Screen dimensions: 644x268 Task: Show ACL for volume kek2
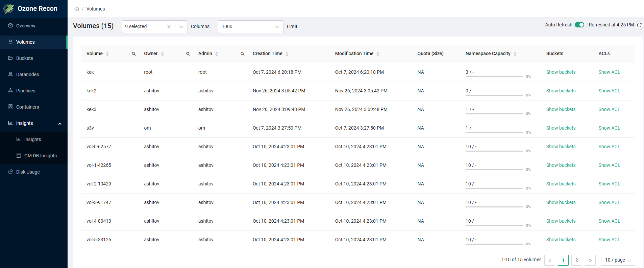[609, 91]
